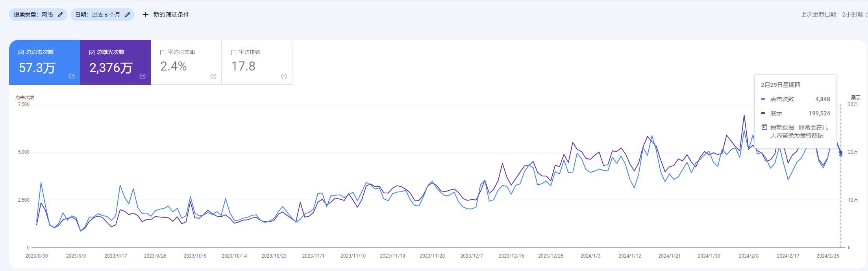Open the help icon on the 平均排名 card
This screenshot has height=271, width=868.
click(284, 76)
